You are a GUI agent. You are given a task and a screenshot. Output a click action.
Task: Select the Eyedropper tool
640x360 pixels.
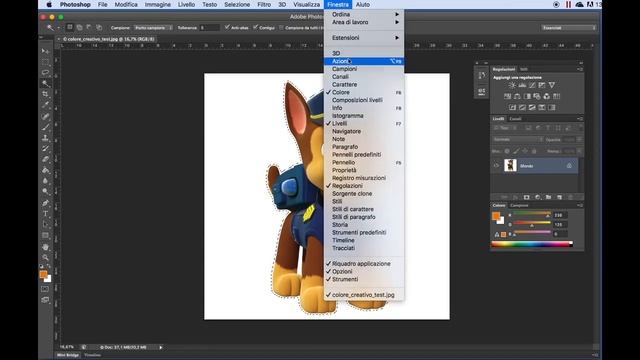pos(45,105)
